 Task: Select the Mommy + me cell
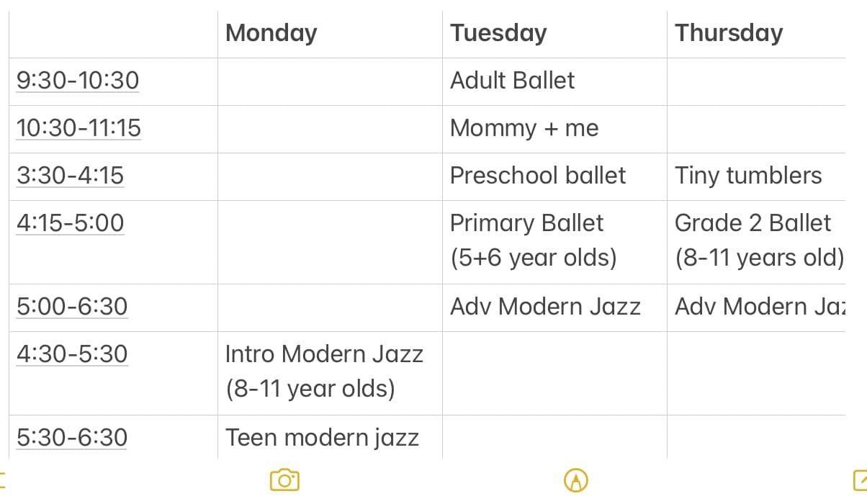point(554,129)
